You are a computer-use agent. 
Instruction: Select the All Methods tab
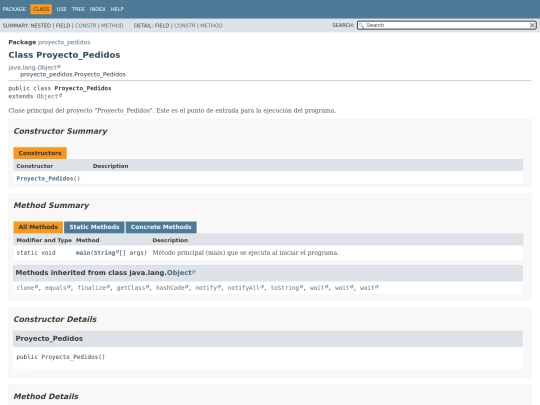click(38, 227)
